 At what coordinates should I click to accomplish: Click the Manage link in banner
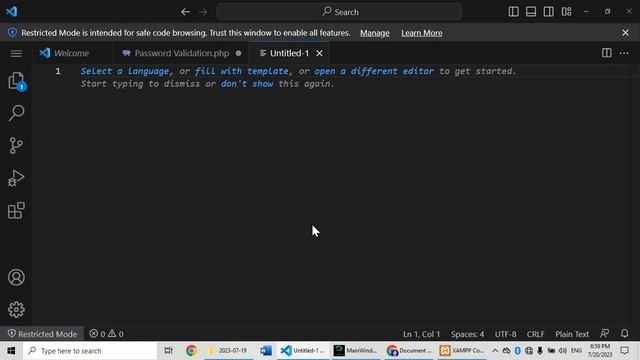pyautogui.click(x=375, y=33)
